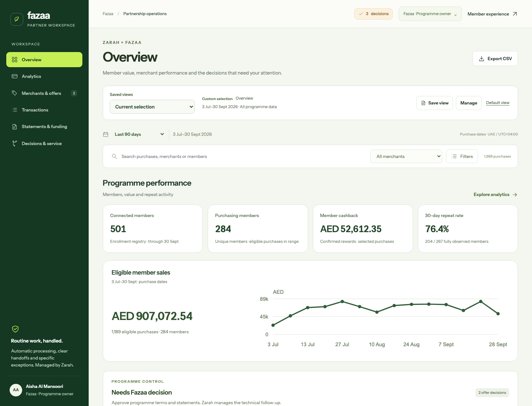The image size is (532, 406).
Task: Follow the Member experience link
Action: click(x=492, y=14)
